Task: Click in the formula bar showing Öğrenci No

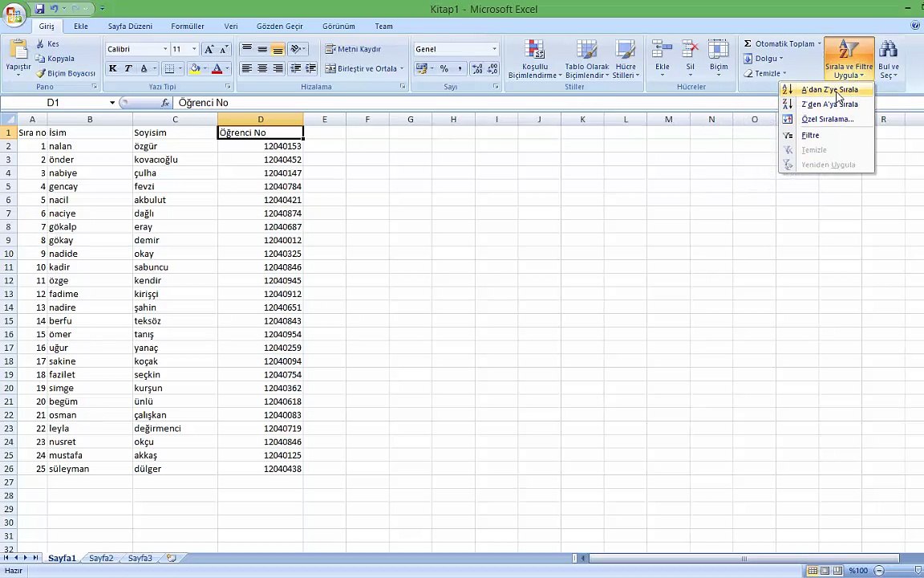Action: point(548,103)
